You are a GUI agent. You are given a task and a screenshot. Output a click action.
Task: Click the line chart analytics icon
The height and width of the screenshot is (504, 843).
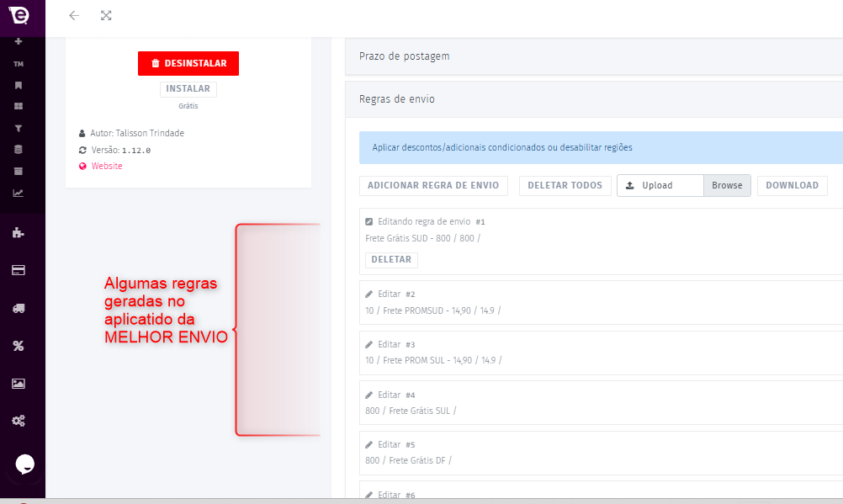(19, 193)
